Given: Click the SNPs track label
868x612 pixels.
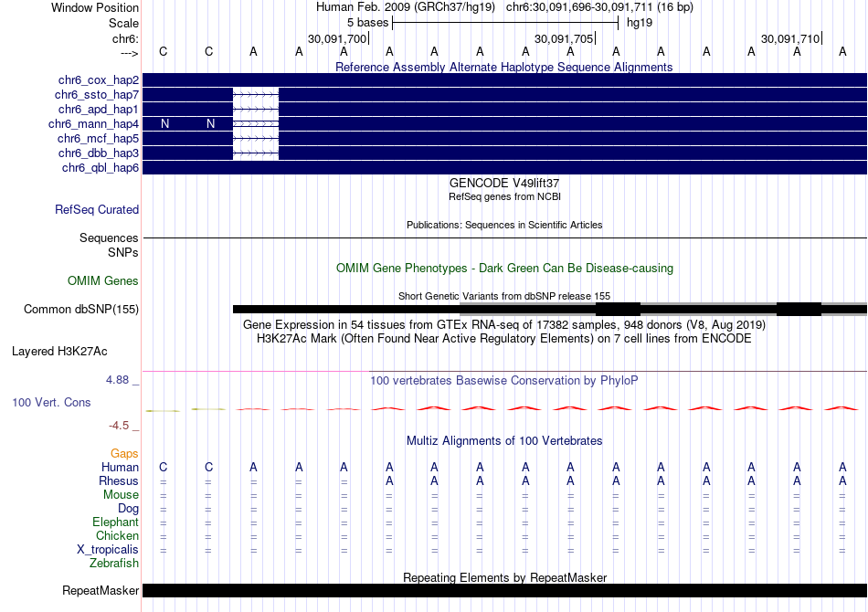Looking at the screenshot, I should (123, 252).
